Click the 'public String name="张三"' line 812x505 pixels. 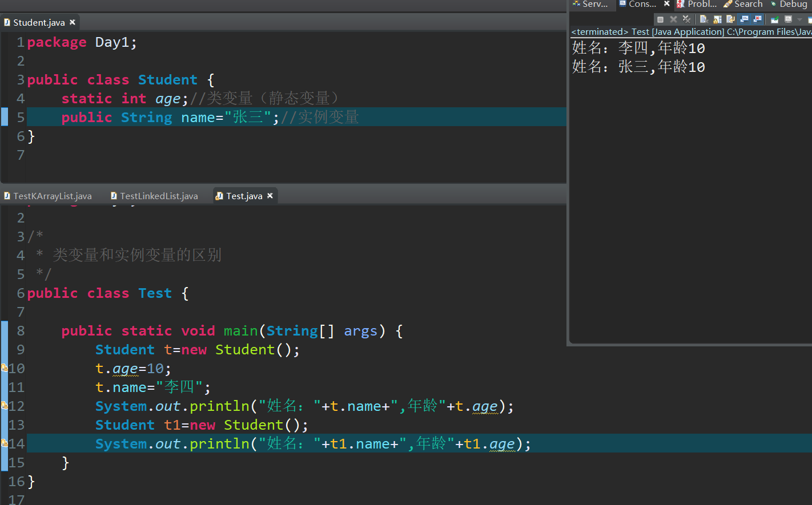pyautogui.click(x=170, y=118)
